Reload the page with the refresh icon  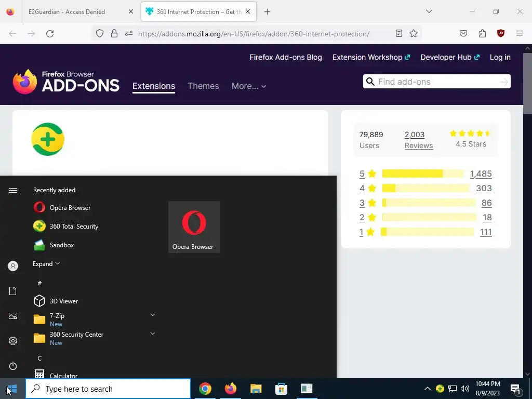(x=50, y=34)
